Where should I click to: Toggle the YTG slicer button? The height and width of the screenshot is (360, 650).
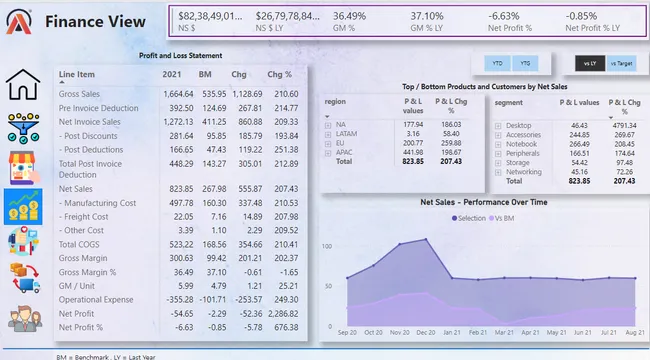tap(525, 63)
